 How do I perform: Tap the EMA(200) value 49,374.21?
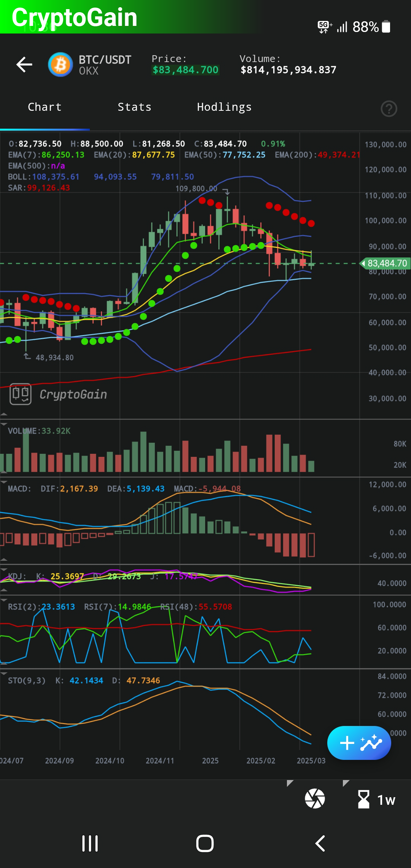click(339, 155)
